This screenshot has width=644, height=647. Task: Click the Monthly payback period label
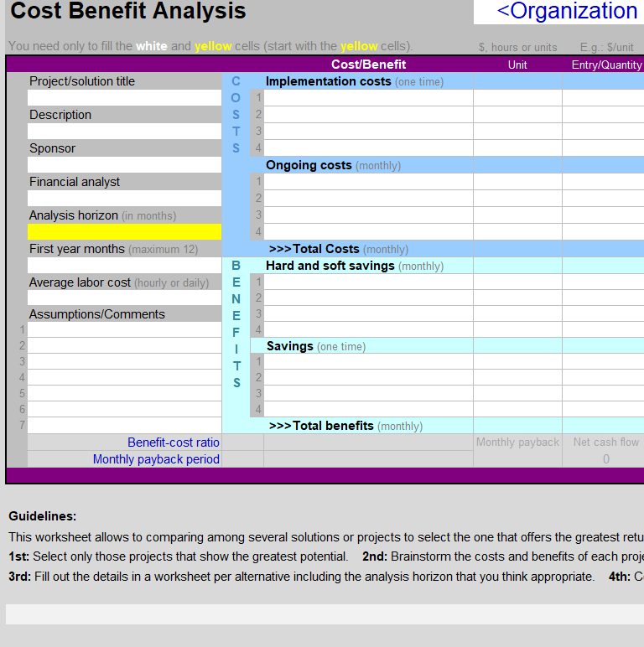click(156, 459)
